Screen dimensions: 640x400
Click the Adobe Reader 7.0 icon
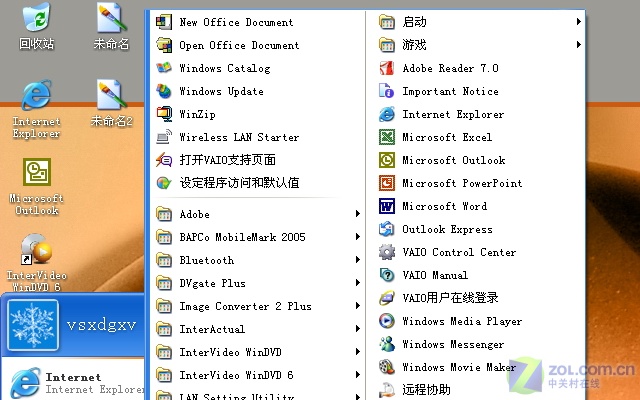coord(387,68)
